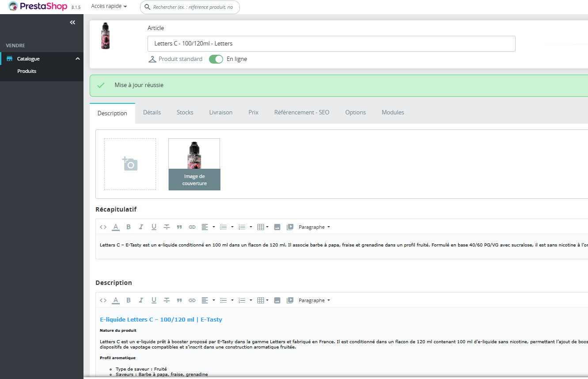Insert image in Description editor toolbar
The image size is (588, 379).
[x=277, y=300]
